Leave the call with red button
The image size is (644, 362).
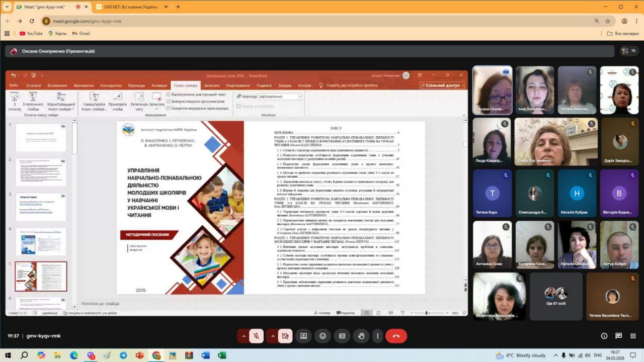click(x=396, y=336)
